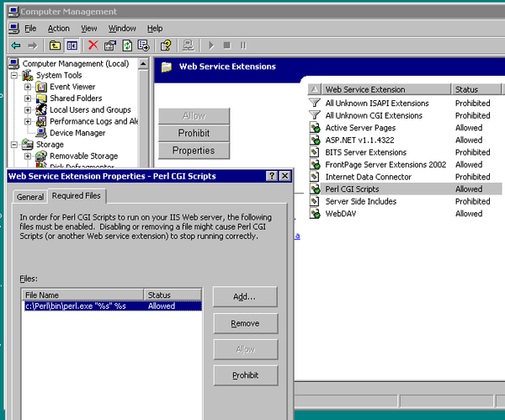
Task: Click the Remove button
Action: [245, 323]
